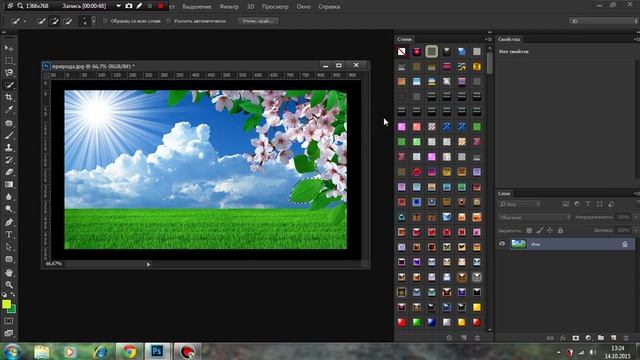This screenshot has width=640, height=360.
Task: Select the Gradient tool
Action: point(9,184)
